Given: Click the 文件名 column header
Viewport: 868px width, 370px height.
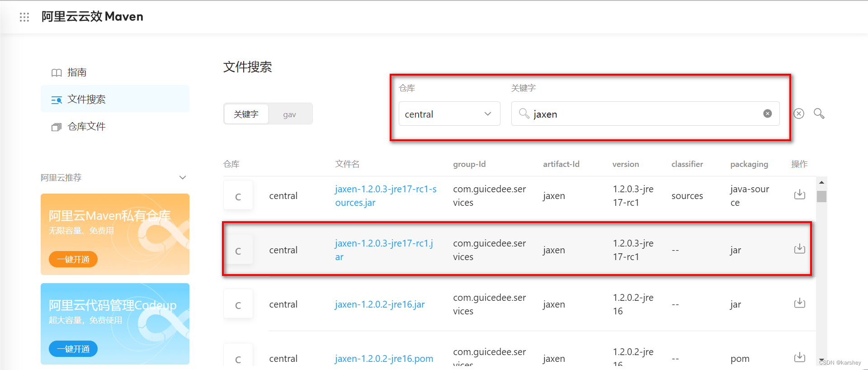Looking at the screenshot, I should point(347,164).
